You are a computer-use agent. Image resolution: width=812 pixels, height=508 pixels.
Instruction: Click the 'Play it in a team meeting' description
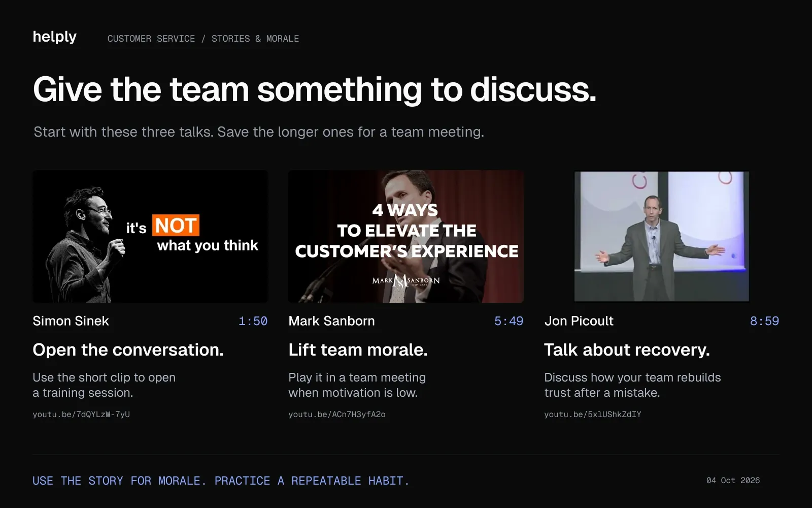(357, 385)
